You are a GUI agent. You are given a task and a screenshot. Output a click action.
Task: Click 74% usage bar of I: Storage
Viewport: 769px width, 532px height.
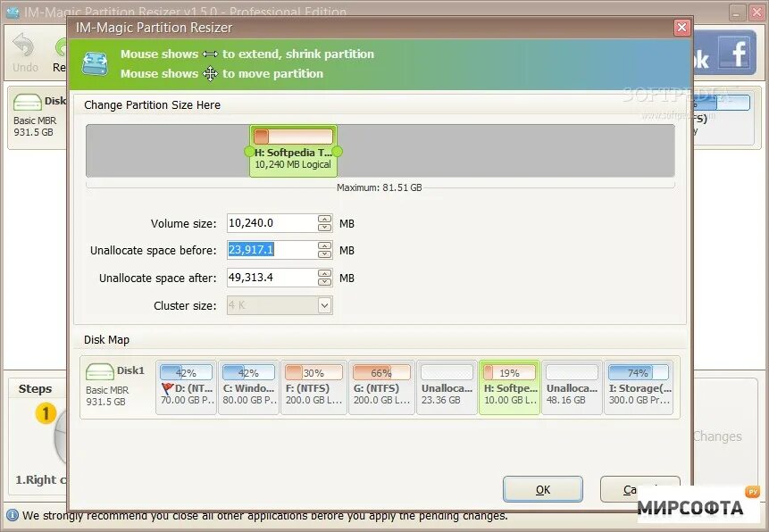[639, 372]
